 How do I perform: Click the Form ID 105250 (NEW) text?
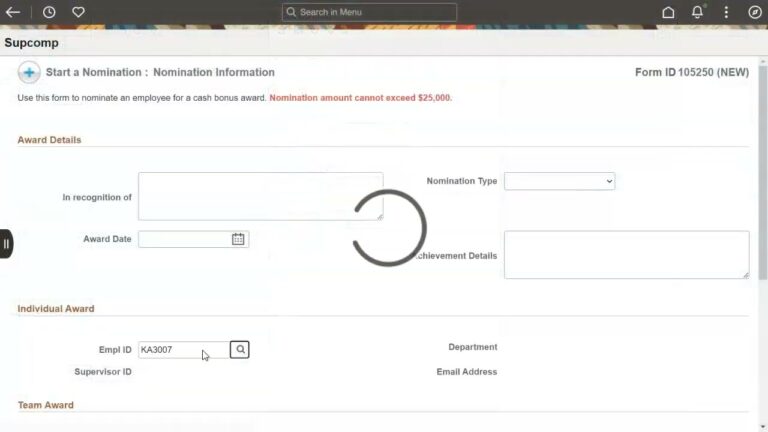(x=692, y=72)
